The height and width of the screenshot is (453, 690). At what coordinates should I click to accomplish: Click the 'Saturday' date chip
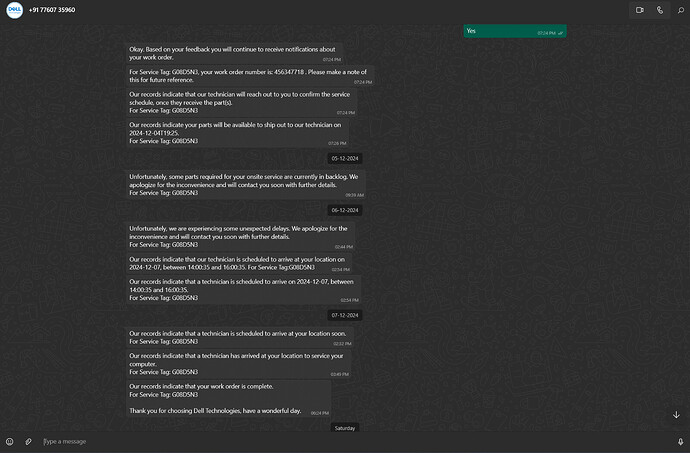click(345, 428)
